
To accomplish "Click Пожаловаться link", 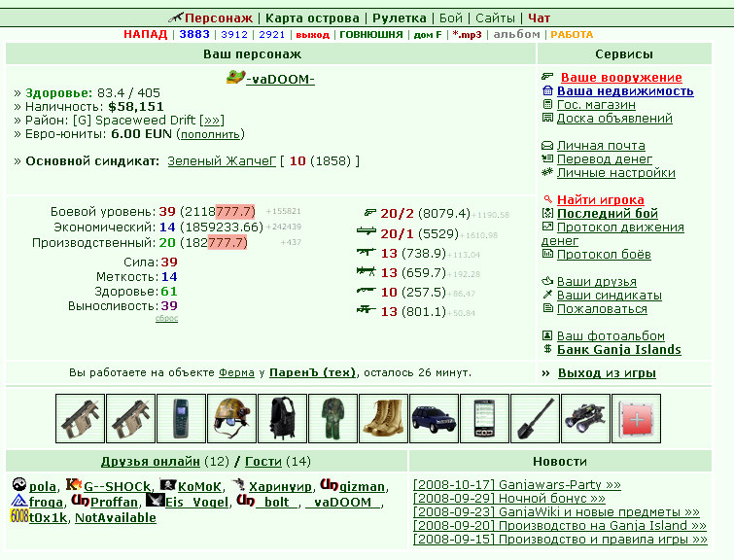I will (x=602, y=309).
